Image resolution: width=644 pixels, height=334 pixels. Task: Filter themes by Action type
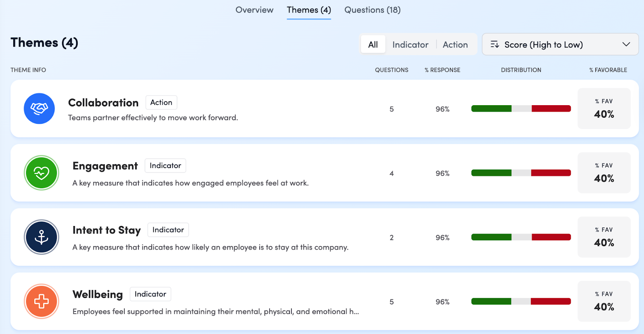455,44
